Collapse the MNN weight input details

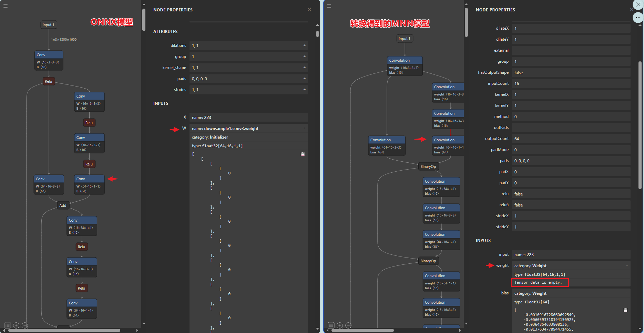[627, 265]
